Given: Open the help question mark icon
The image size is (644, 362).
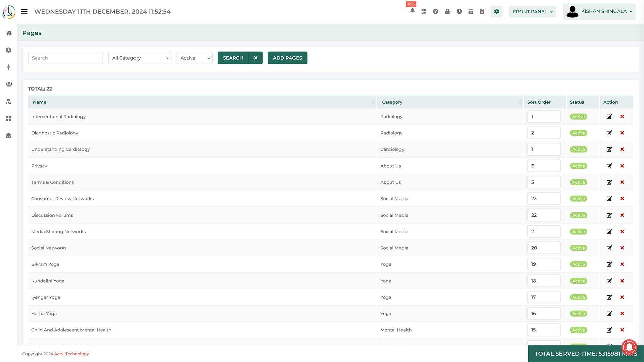Looking at the screenshot, I should (436, 11).
